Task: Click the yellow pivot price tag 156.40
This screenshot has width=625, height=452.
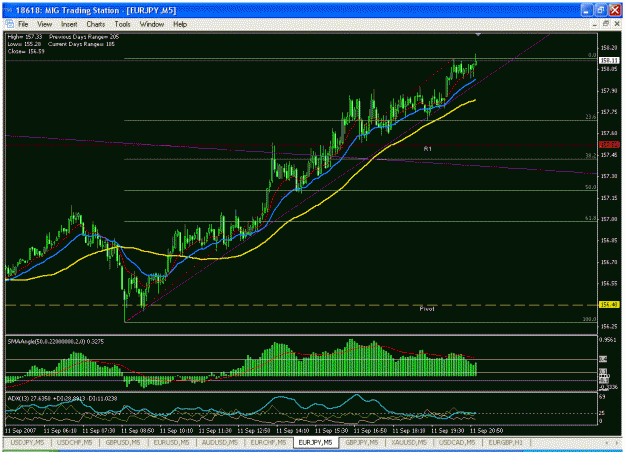Action: pyautogui.click(x=609, y=305)
